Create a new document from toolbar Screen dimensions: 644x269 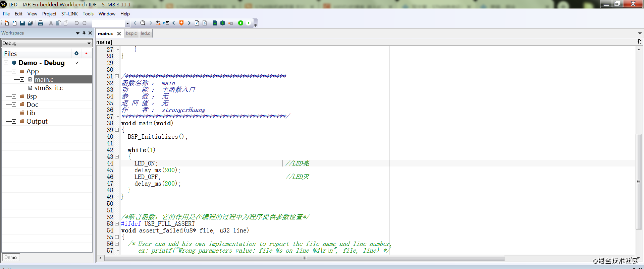pyautogui.click(x=7, y=23)
